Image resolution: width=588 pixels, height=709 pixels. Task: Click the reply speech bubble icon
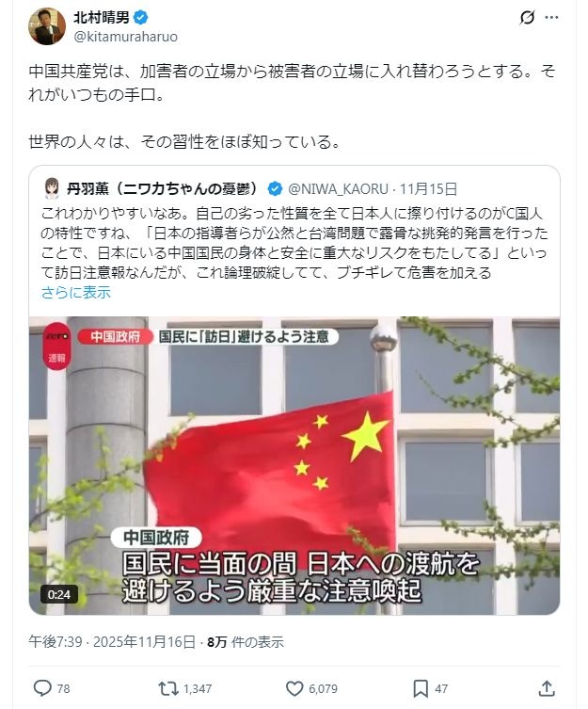[x=42, y=688]
